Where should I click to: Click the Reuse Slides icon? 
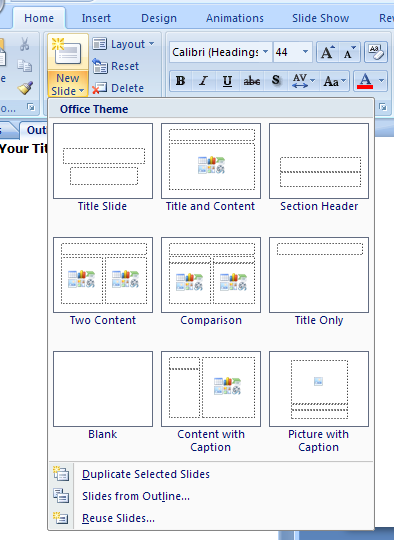tap(61, 518)
